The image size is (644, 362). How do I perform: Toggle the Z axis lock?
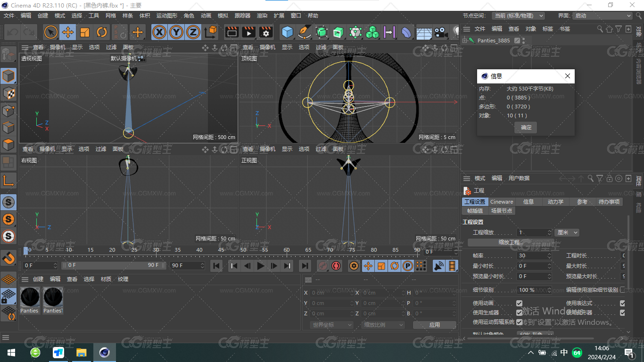click(193, 32)
